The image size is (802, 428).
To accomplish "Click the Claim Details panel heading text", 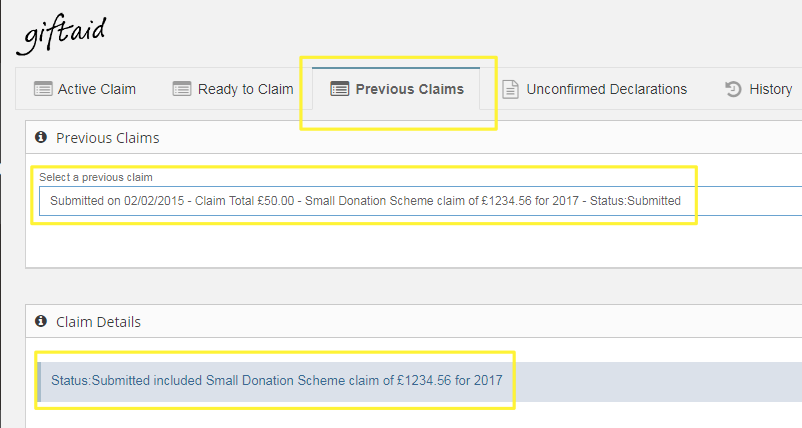I will pyautogui.click(x=98, y=322).
